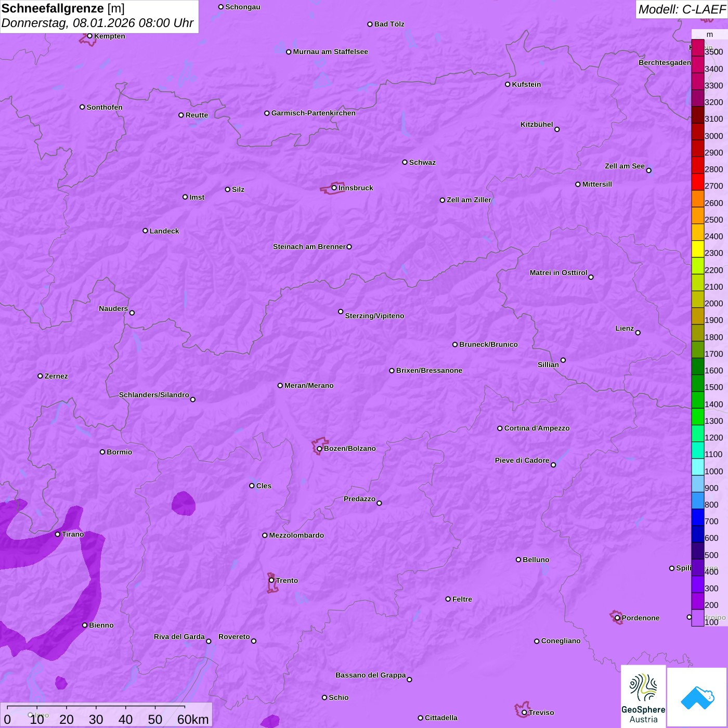The height and width of the screenshot is (728, 728).
Task: Click the "Riva del Garda" label
Action: pyautogui.click(x=179, y=636)
